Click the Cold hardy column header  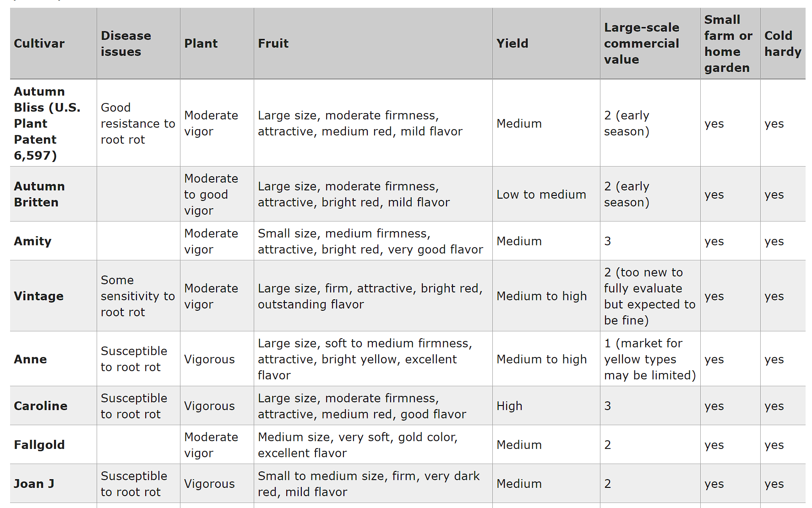(782, 43)
